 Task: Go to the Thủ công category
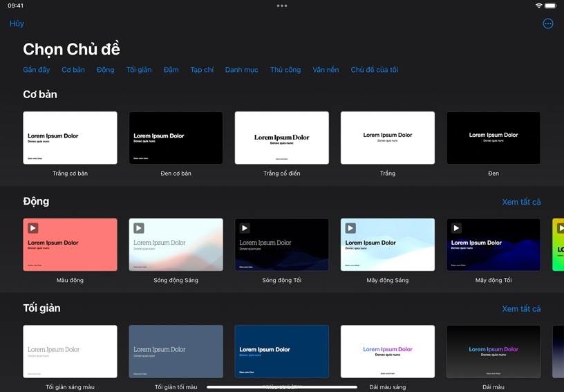tap(285, 70)
